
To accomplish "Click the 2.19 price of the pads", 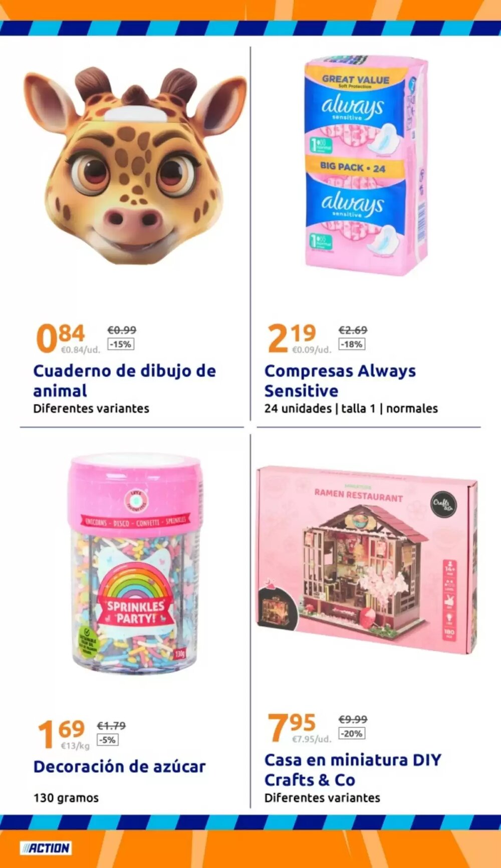I will pos(292,337).
